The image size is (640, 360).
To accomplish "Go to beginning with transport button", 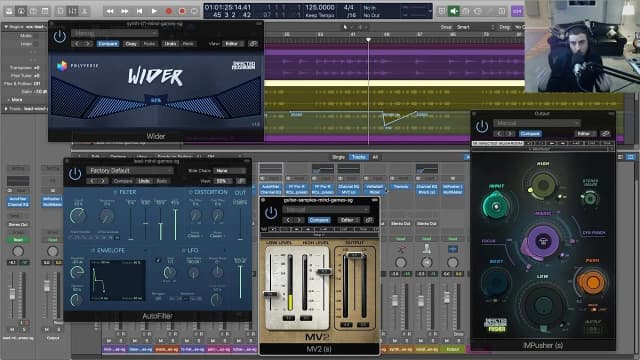I will click(x=139, y=11).
